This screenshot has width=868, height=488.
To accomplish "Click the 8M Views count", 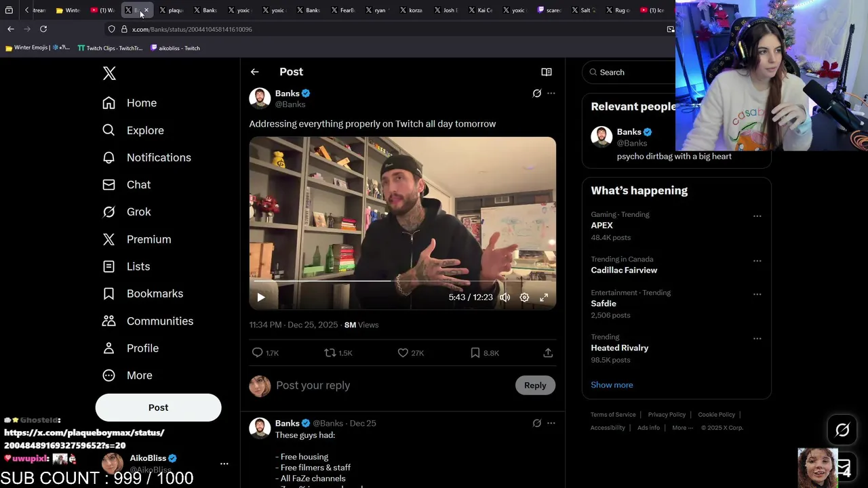I will [x=361, y=325].
